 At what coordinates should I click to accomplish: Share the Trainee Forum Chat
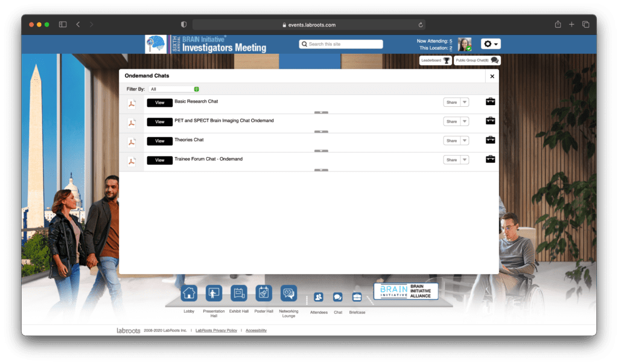point(451,160)
